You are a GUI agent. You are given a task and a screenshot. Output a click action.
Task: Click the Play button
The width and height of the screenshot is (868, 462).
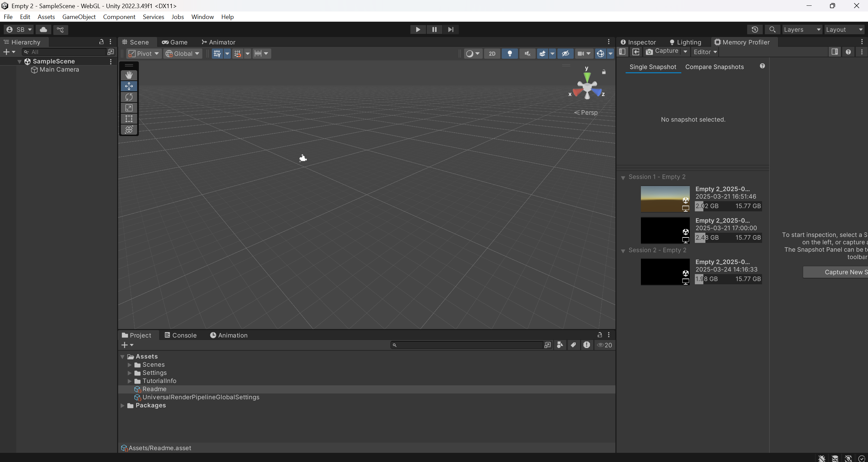coord(418,30)
